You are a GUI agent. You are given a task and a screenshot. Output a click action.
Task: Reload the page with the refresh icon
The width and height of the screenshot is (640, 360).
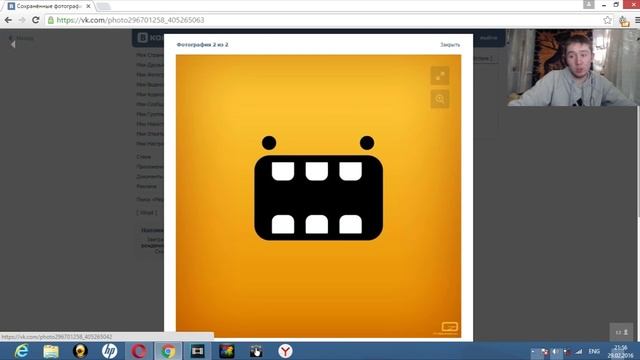(x=36, y=20)
